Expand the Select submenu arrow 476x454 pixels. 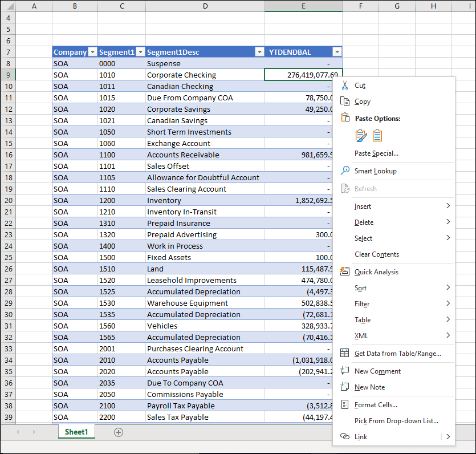(448, 237)
